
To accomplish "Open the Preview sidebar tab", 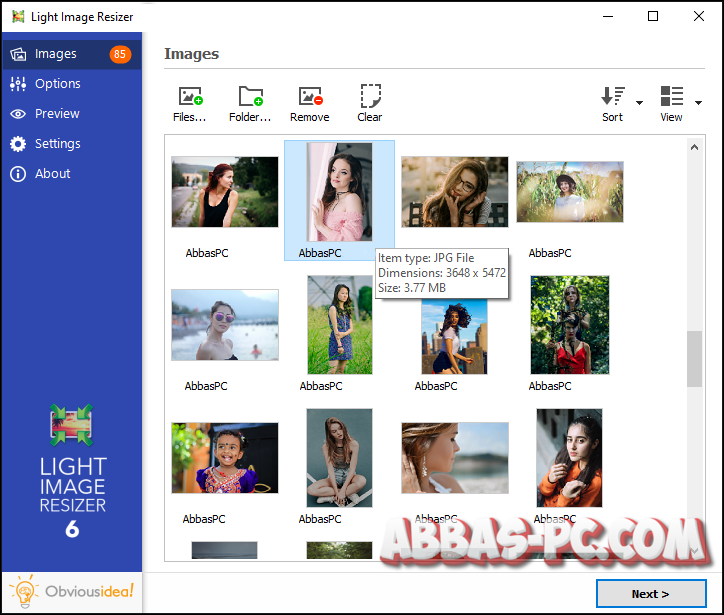I will (57, 114).
